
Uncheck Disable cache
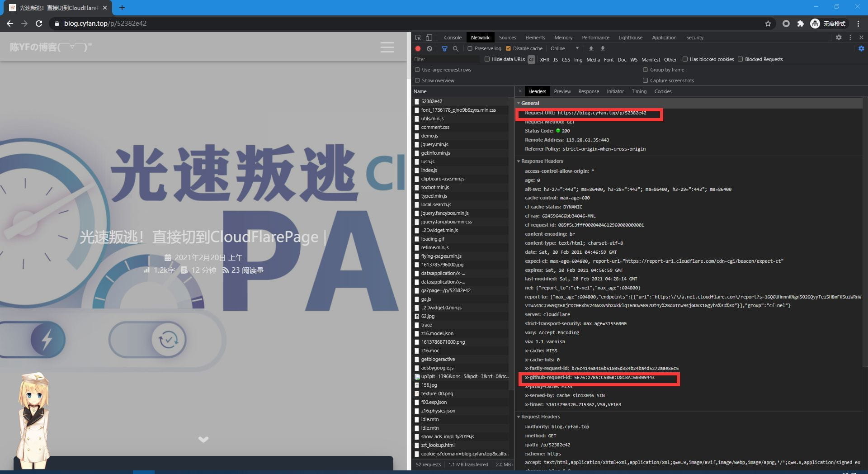(508, 48)
